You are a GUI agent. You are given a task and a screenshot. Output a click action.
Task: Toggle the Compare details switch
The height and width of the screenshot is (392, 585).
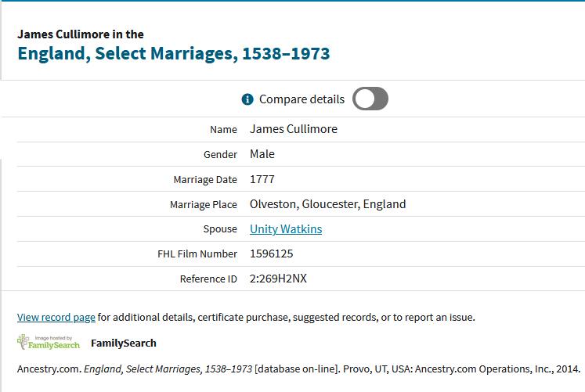[x=370, y=99]
